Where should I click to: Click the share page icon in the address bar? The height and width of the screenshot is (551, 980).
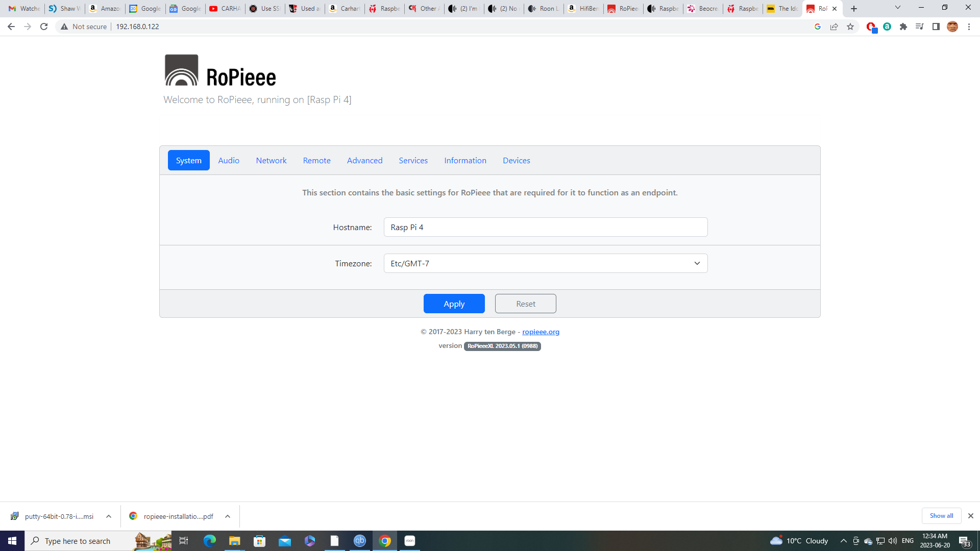coord(834,27)
